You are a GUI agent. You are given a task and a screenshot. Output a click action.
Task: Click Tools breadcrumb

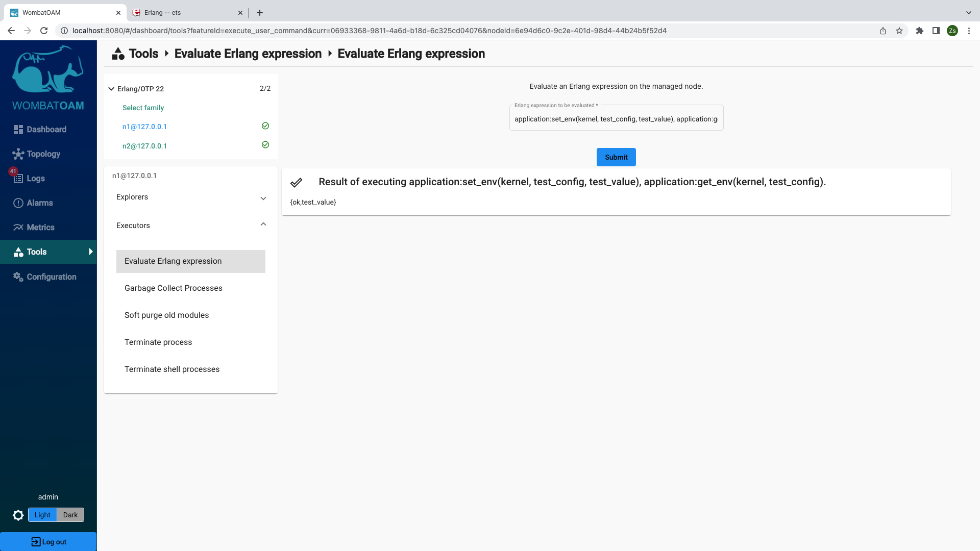(x=143, y=54)
